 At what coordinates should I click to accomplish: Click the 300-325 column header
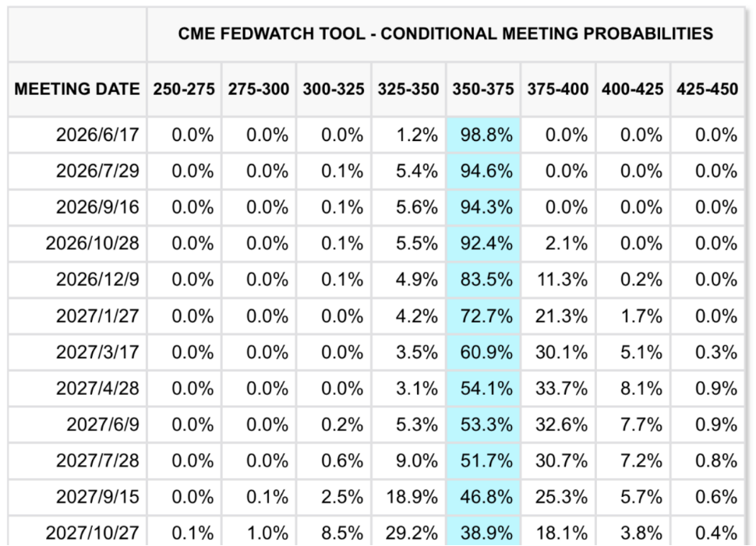tap(333, 89)
